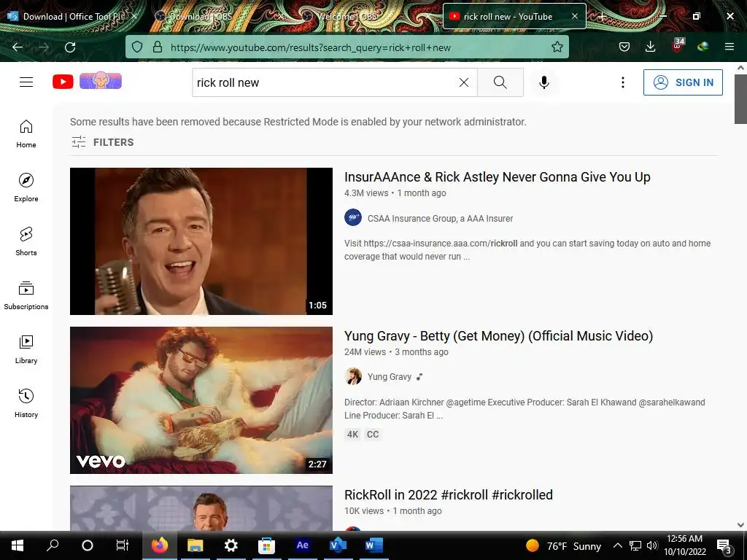
Task: Click the YouTube doodle image beside the logo
Action: [101, 80]
